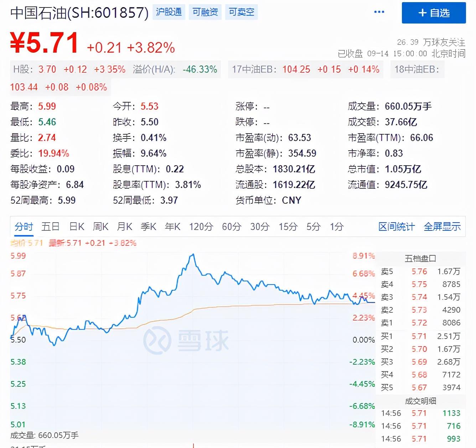
Task: Select the 买1 order row at 5.71
Action: click(420, 336)
